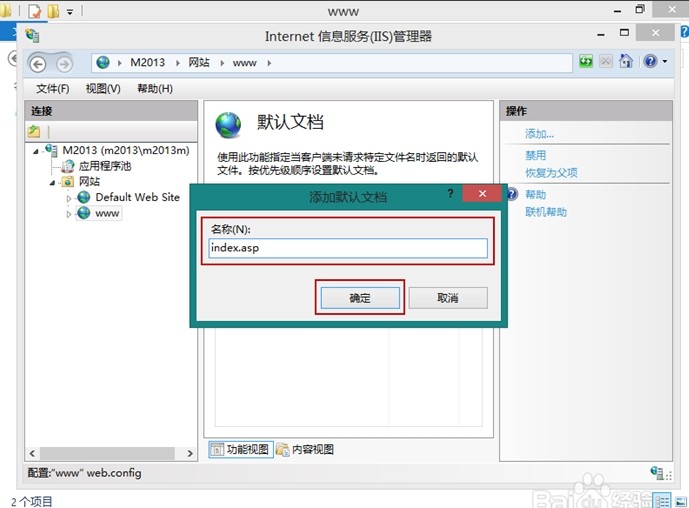
Task: Expand the Default Web Site node
Action: 69,198
